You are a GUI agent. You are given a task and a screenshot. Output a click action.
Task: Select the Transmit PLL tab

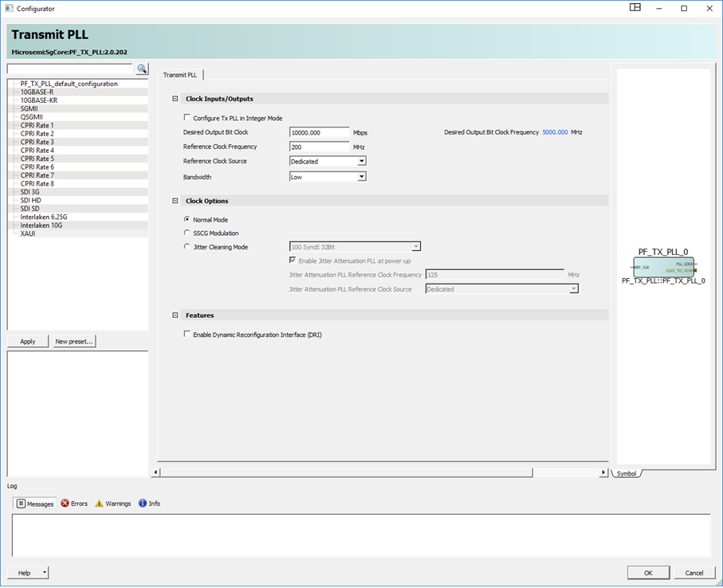pos(180,75)
